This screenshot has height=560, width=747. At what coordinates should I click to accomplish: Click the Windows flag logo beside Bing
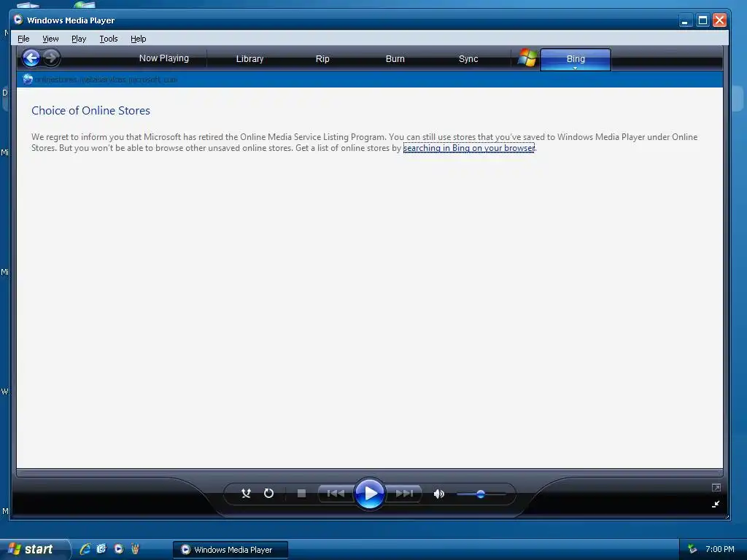click(x=527, y=58)
